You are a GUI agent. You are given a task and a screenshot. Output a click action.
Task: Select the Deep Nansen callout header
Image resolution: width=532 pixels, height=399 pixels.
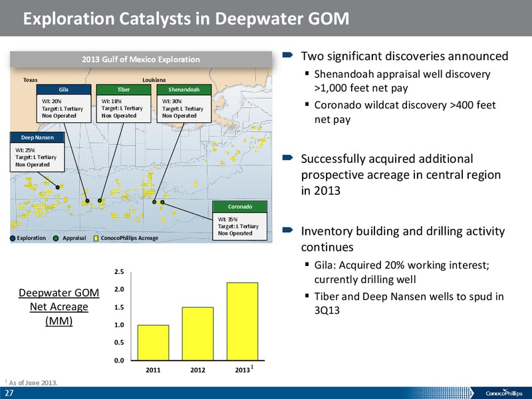(37, 138)
